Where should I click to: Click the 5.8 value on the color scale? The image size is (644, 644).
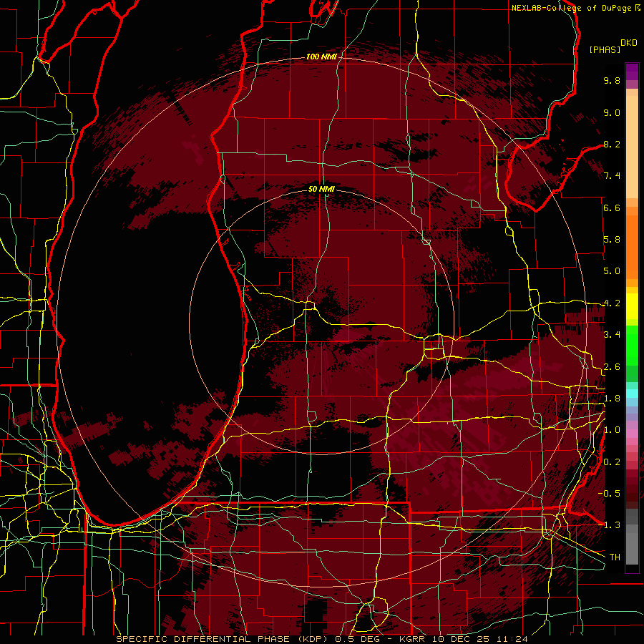(x=612, y=240)
